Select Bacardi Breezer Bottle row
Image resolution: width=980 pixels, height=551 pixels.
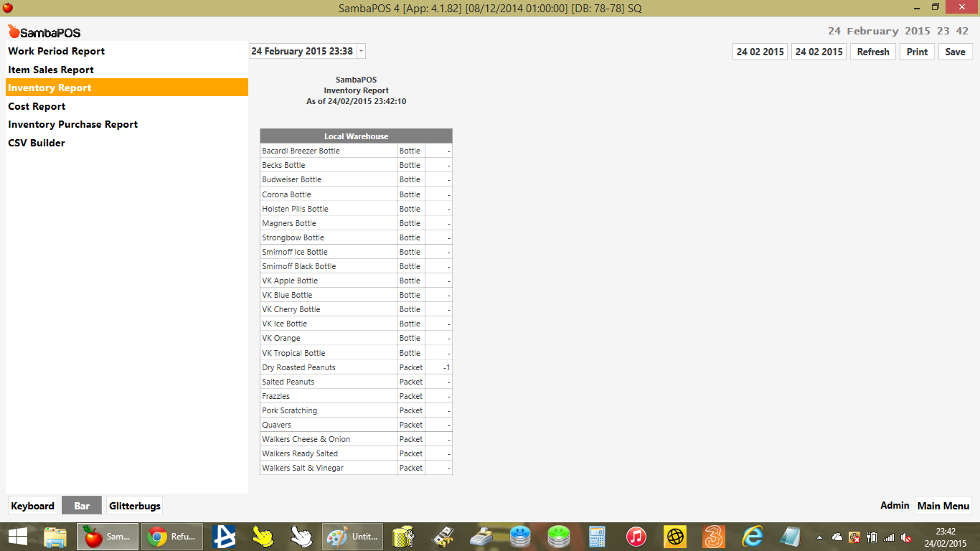(356, 151)
